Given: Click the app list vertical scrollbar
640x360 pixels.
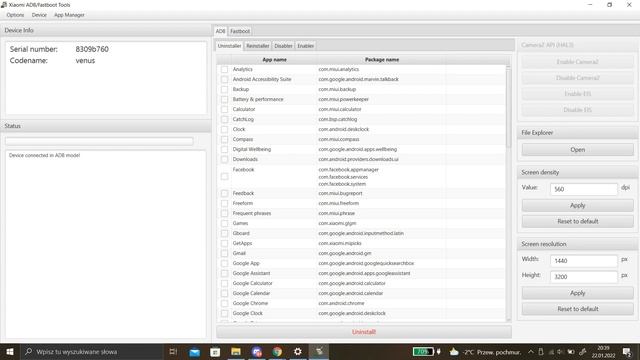Looking at the screenshot, I should (508, 107).
